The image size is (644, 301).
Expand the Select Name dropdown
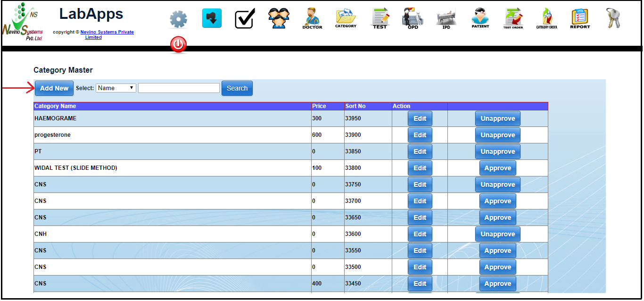pyautogui.click(x=116, y=88)
